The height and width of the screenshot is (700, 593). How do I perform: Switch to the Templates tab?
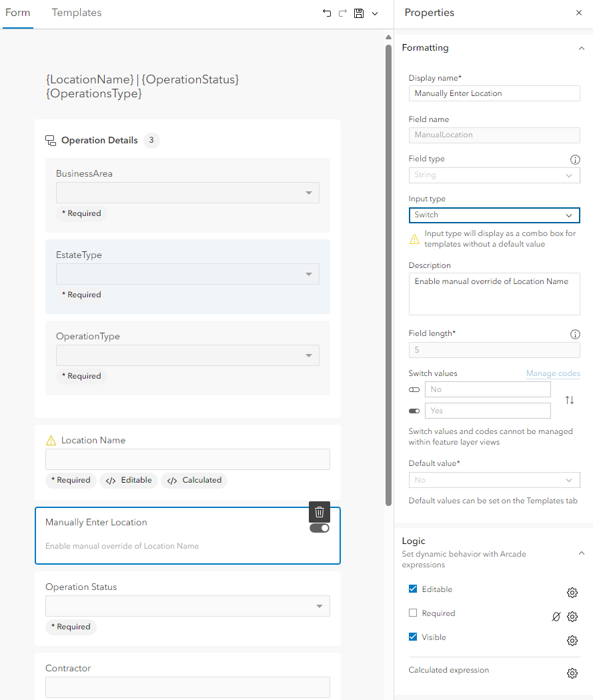click(x=77, y=13)
